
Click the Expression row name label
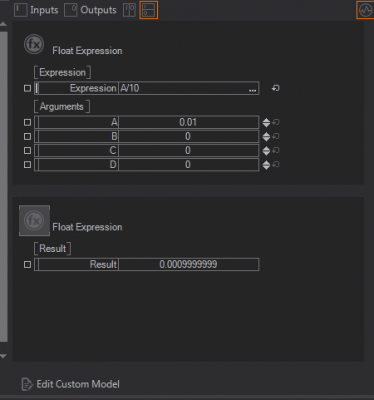tap(93, 88)
